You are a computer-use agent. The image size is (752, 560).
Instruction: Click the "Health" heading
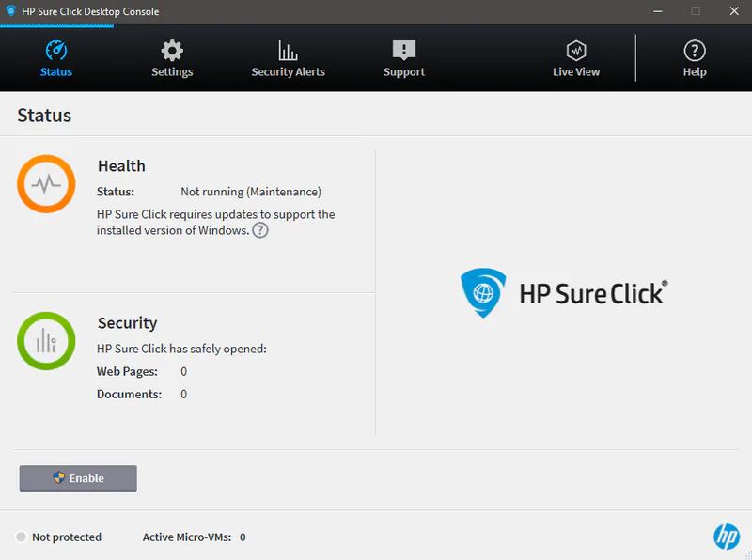(121, 166)
